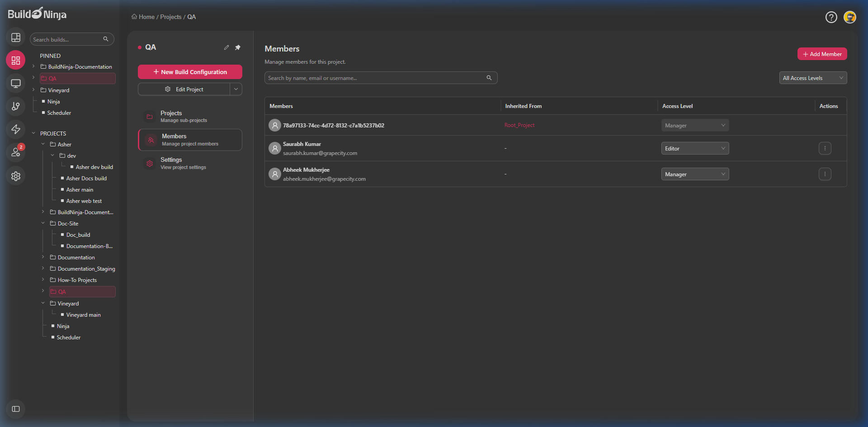The image size is (868, 427).
Task: Change Saurabh Kumar's access level from Editor
Action: click(695, 148)
